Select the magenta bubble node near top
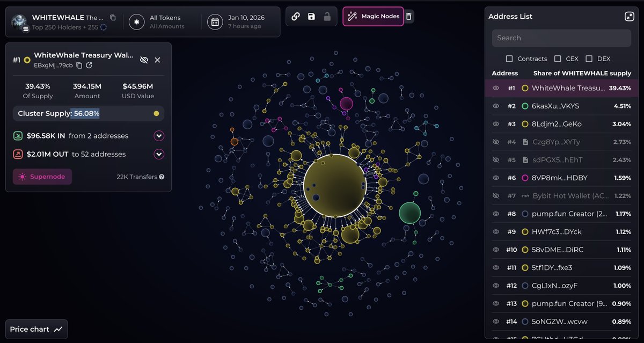This screenshot has width=644, height=343. point(347,104)
